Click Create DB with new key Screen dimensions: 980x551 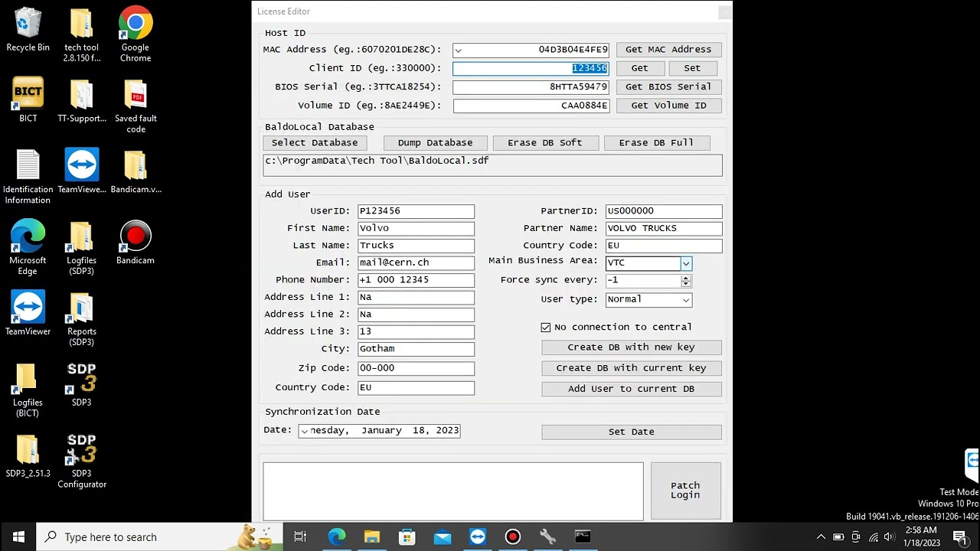(632, 347)
